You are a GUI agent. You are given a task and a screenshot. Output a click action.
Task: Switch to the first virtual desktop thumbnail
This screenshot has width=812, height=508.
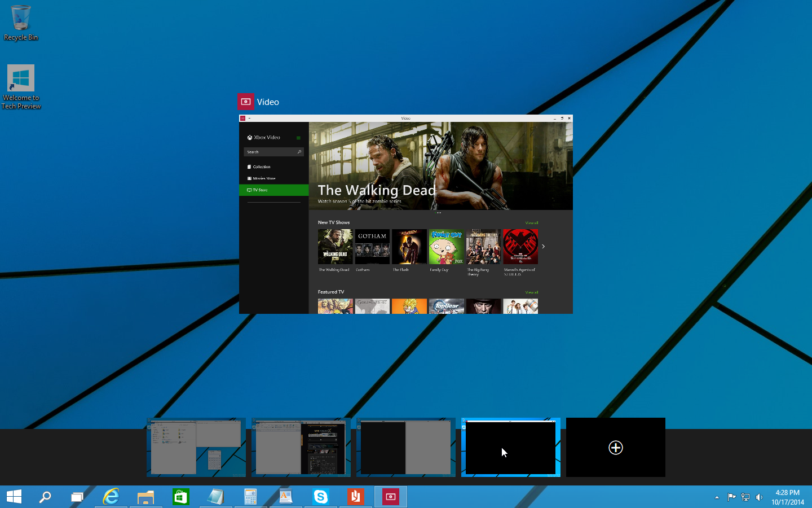tap(196, 447)
